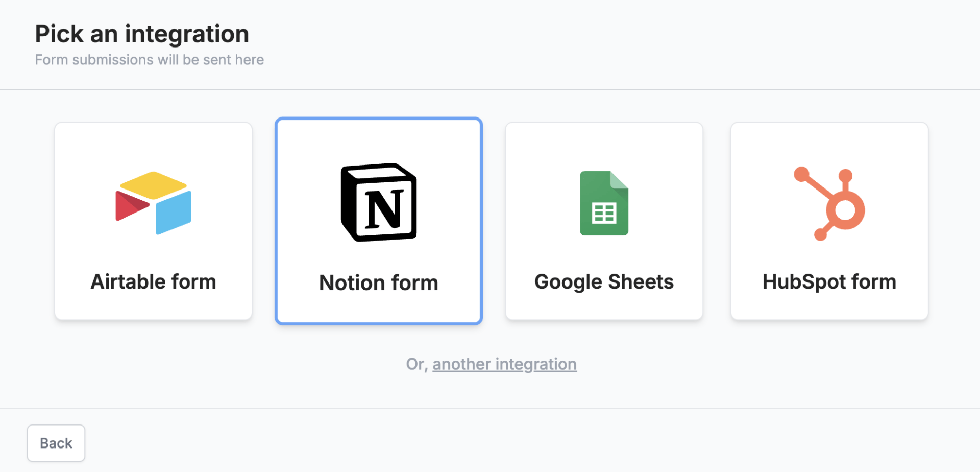The height and width of the screenshot is (472, 980).
Task: Choose HubSpot form as the integration
Action: click(829, 221)
